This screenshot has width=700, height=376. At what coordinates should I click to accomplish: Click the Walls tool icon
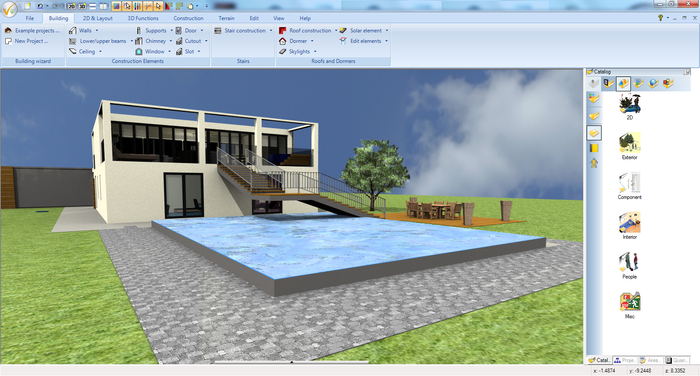coord(73,30)
